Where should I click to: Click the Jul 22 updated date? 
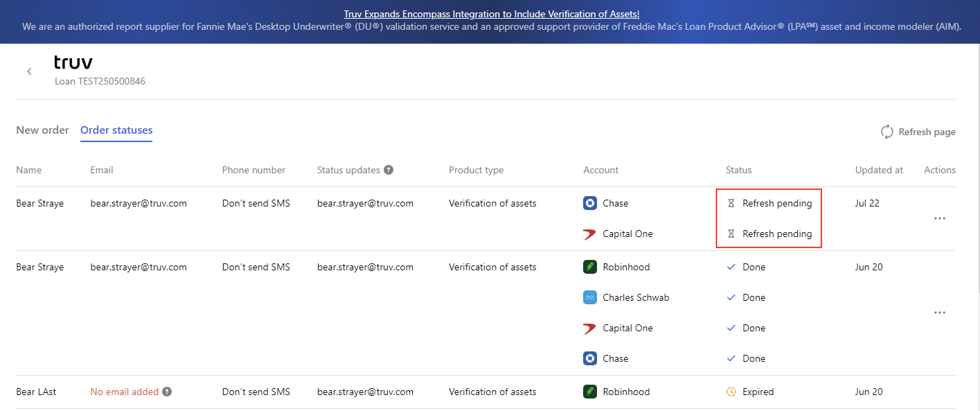pyautogui.click(x=867, y=203)
